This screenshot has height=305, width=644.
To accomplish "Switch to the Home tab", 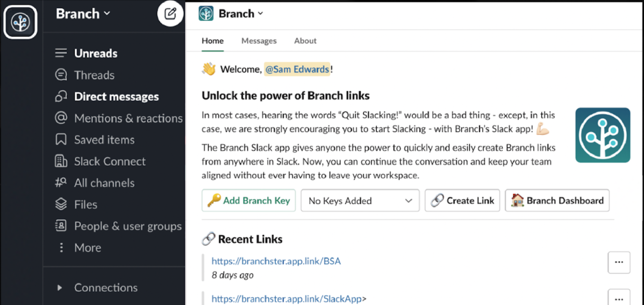I will [x=213, y=41].
